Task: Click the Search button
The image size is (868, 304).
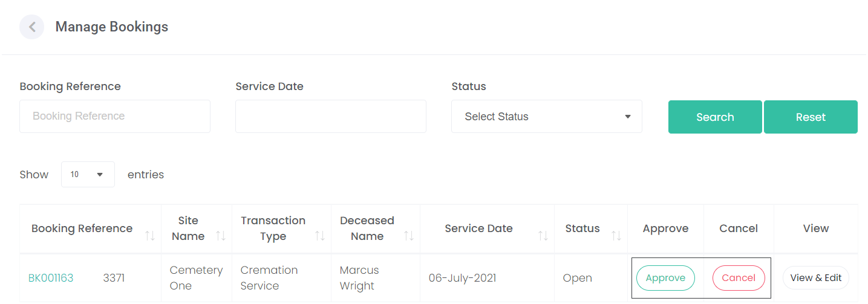Action: 715,117
